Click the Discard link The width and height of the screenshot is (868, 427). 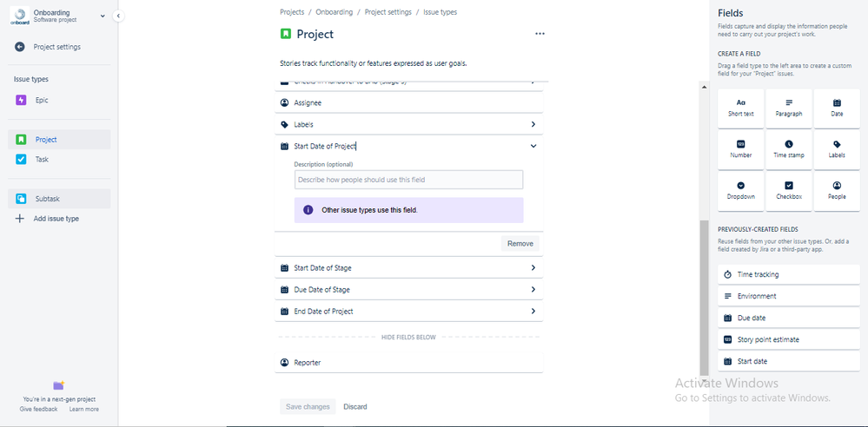pyautogui.click(x=355, y=407)
